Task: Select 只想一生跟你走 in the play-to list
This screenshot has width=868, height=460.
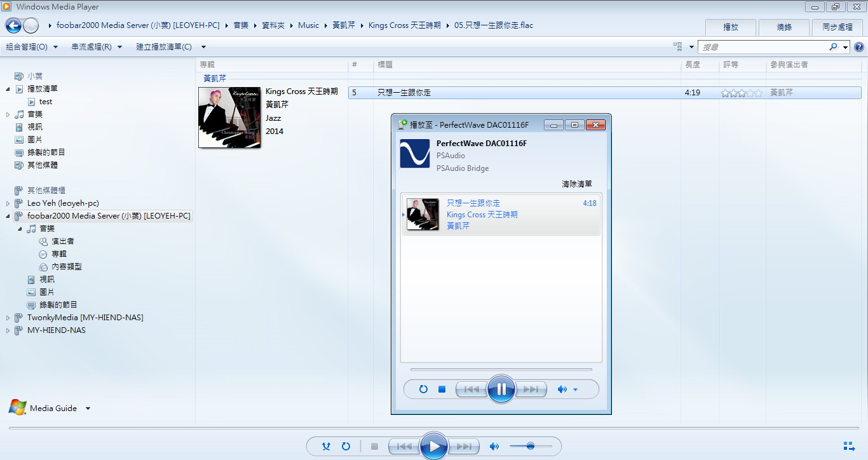Action: coord(501,215)
